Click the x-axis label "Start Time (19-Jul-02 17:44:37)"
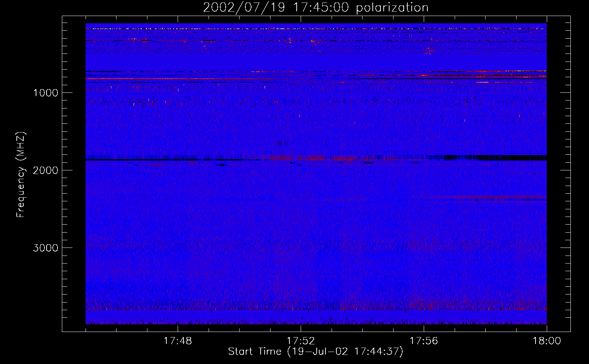 [x=316, y=352]
